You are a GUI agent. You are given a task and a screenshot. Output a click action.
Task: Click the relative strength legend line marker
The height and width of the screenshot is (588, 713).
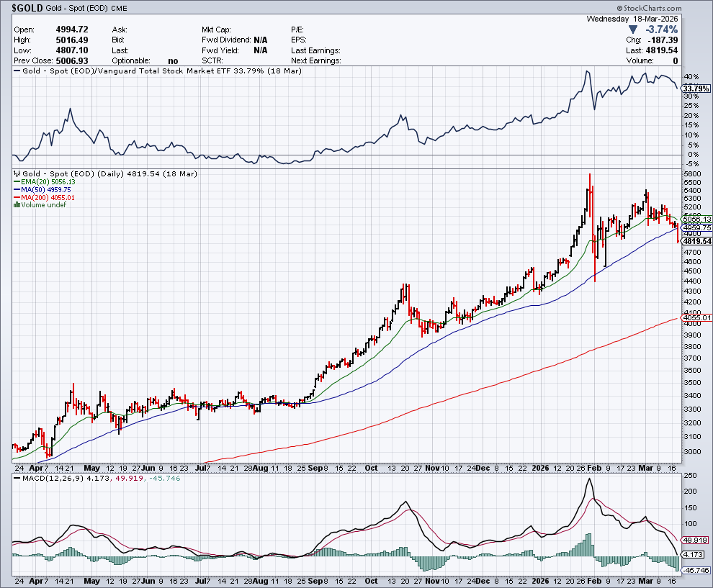17,71
